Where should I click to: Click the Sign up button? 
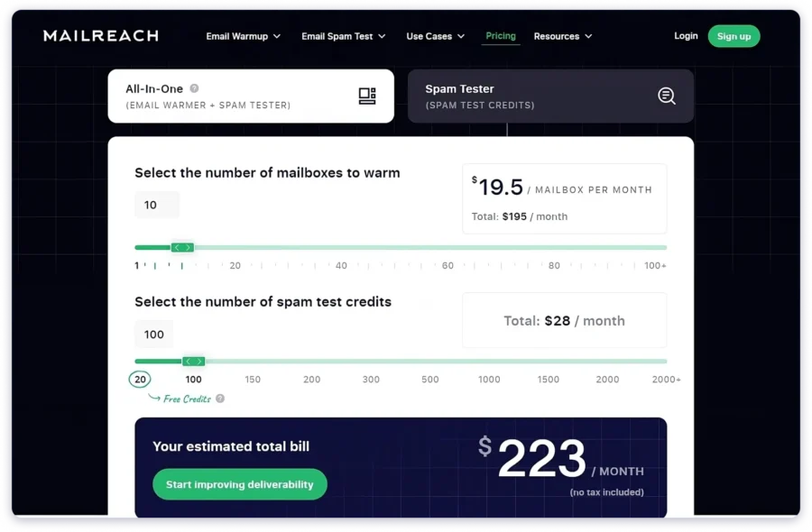pos(734,36)
